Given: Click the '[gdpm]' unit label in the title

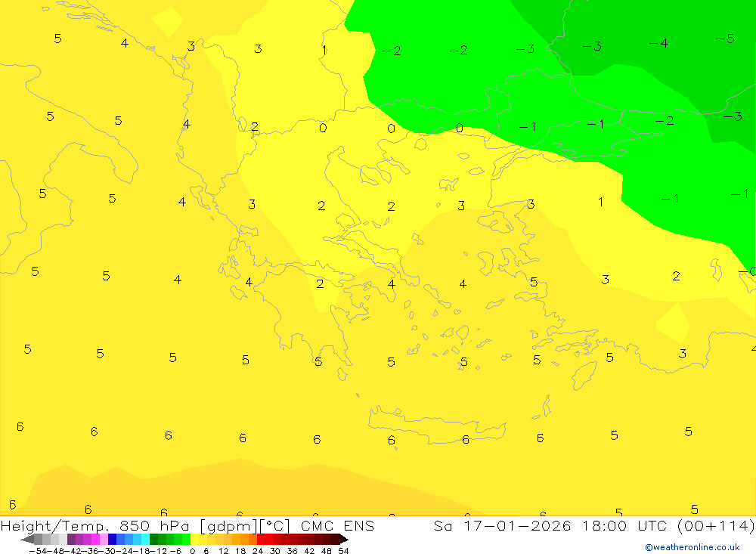Looking at the screenshot, I should (230, 526).
